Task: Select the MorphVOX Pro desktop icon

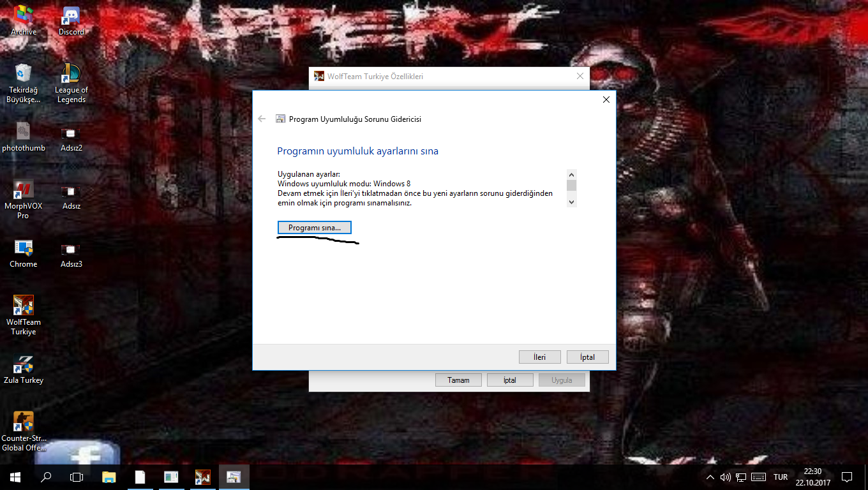Action: point(24,200)
